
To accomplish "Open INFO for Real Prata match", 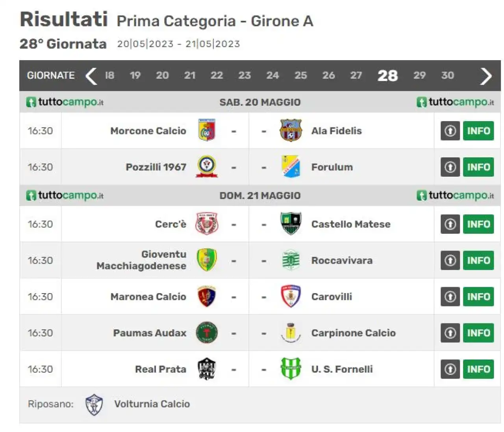I will pos(478,369).
